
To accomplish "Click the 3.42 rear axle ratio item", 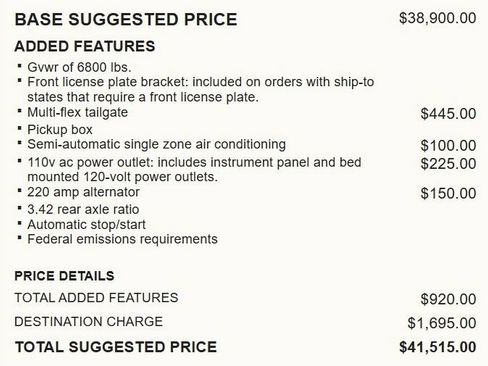I will pyautogui.click(x=83, y=210).
